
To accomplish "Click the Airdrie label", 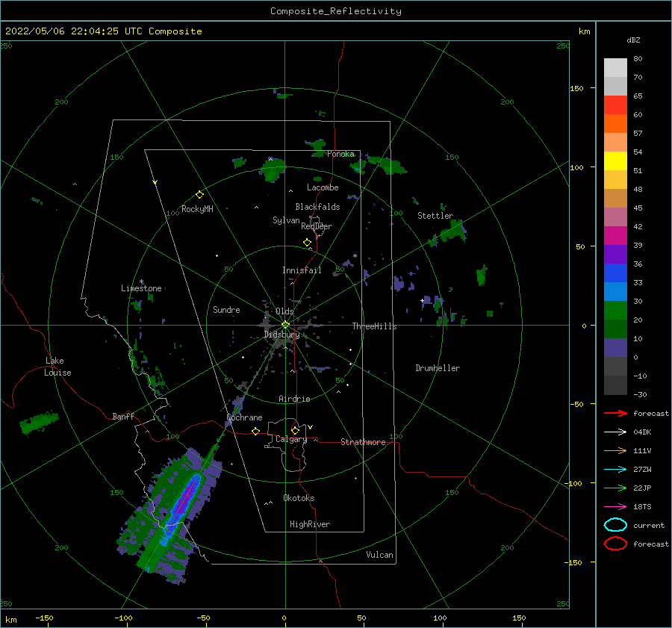I will pos(294,399).
